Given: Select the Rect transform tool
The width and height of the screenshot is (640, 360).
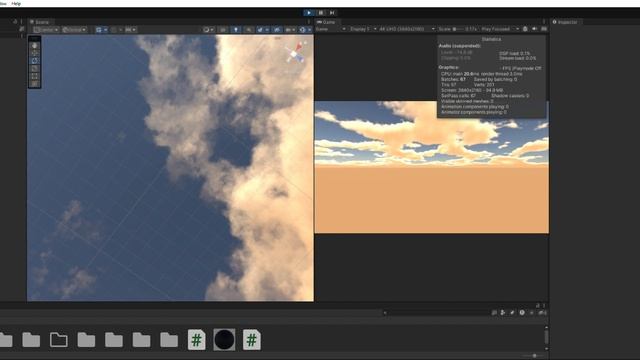Looking at the screenshot, I should tap(34, 76).
